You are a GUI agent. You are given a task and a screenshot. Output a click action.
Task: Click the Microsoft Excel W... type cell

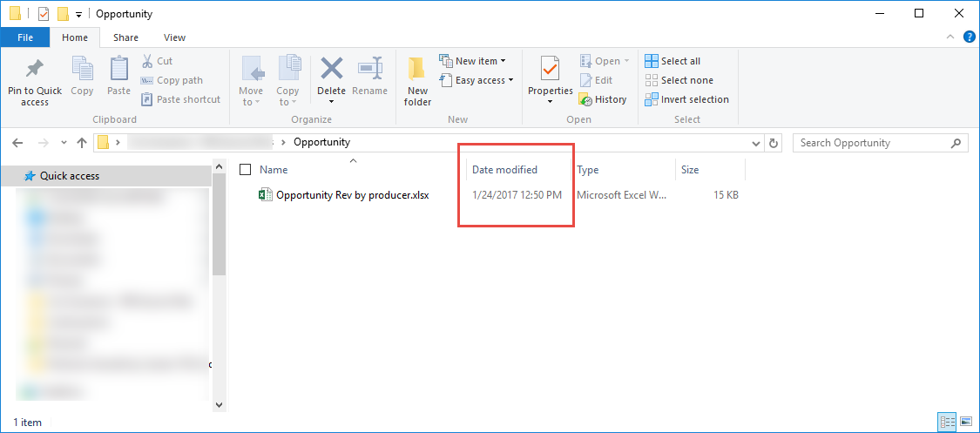pos(622,195)
